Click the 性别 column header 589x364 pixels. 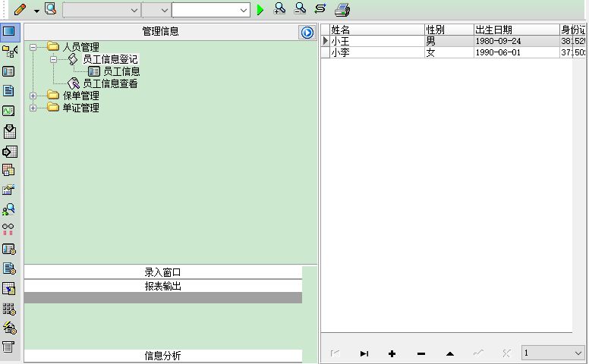[x=449, y=30]
